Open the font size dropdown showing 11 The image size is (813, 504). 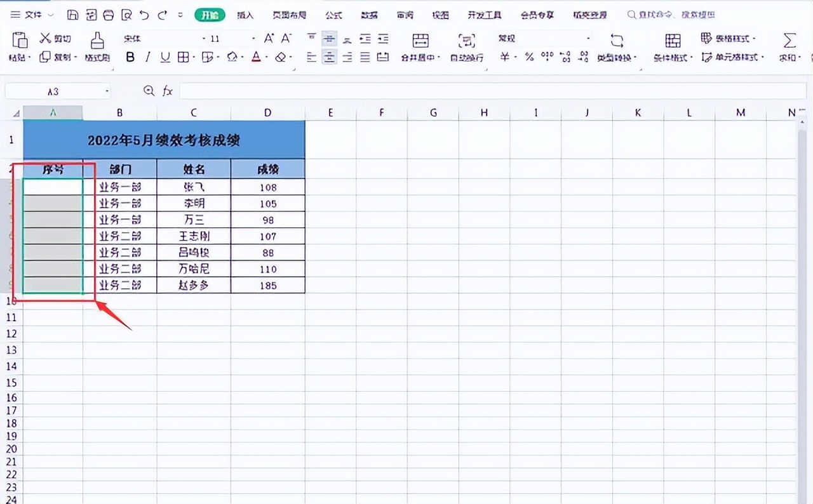pyautogui.click(x=253, y=39)
